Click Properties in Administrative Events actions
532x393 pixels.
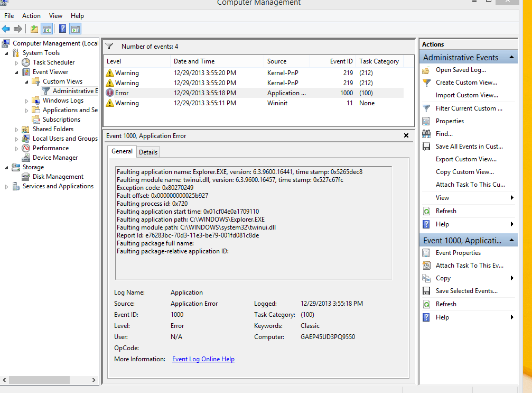click(x=450, y=121)
